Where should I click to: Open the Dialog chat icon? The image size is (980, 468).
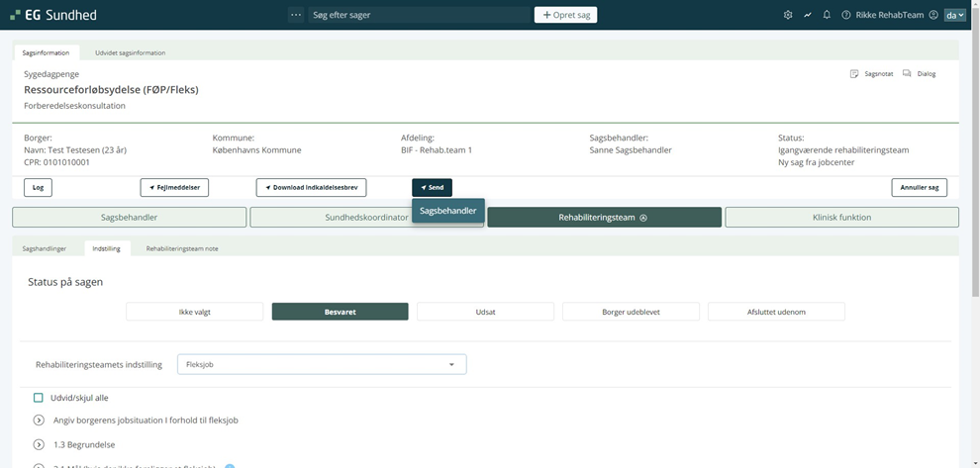click(907, 73)
